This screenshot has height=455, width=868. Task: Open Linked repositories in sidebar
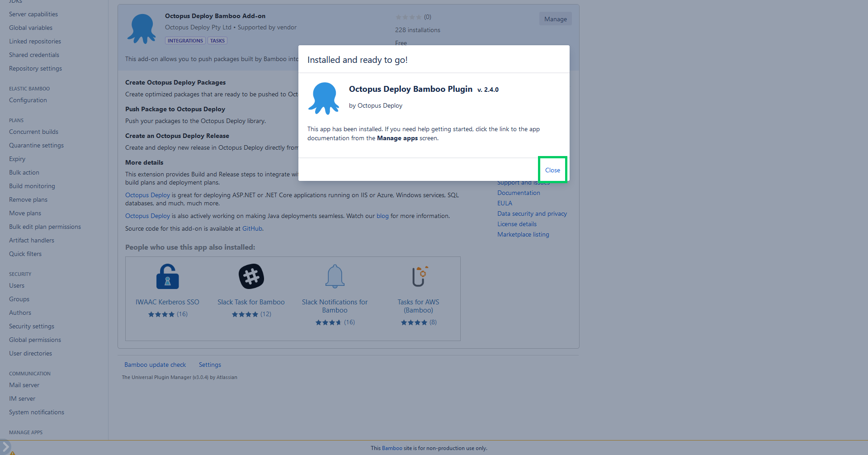[x=35, y=41]
